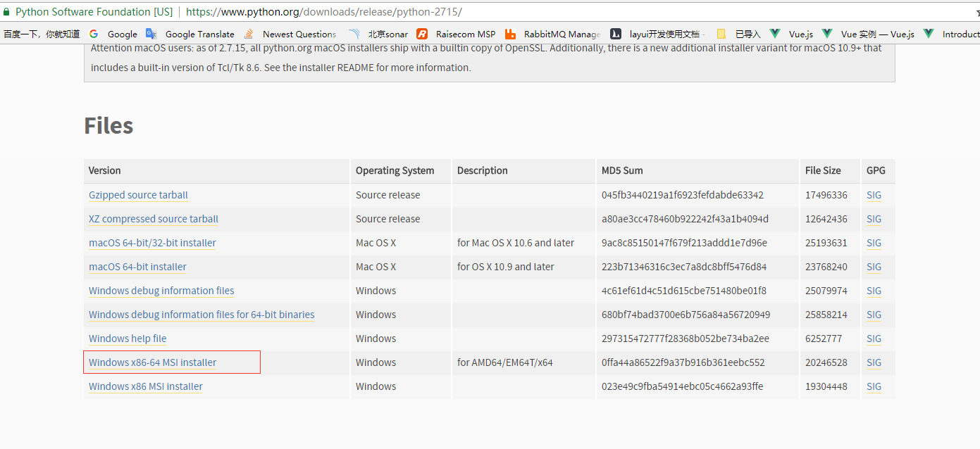
Task: Open the 已导入 bookmarks folder icon
Action: point(721,34)
